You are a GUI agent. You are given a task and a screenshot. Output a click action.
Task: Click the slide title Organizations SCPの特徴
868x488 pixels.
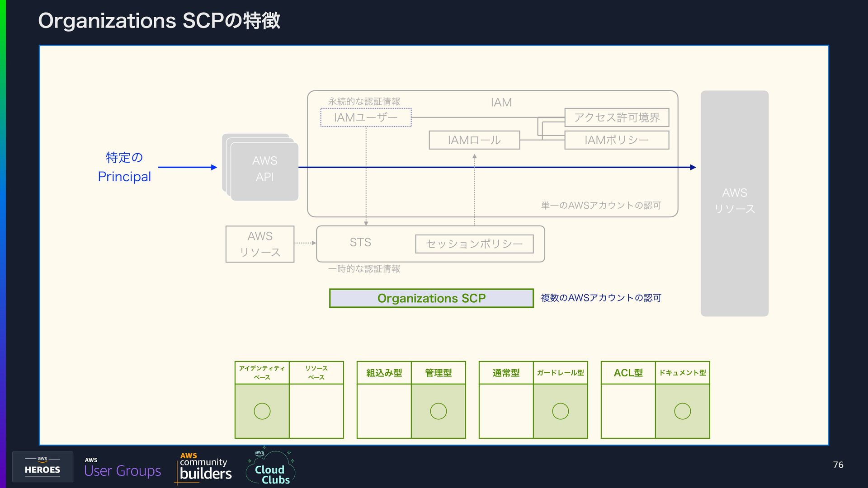(159, 21)
